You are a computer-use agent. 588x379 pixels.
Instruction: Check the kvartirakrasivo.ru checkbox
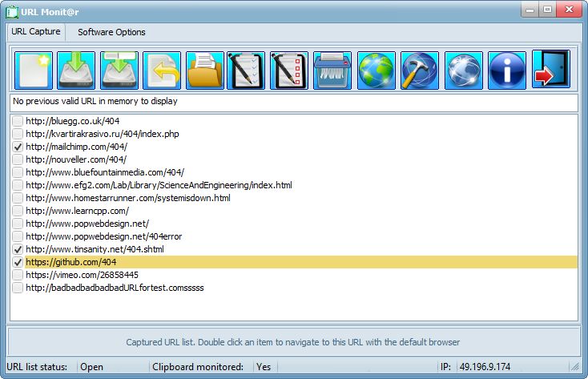(18, 134)
